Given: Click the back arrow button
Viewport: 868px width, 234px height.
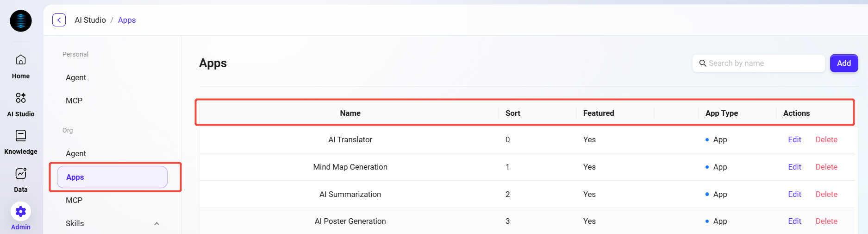Looking at the screenshot, I should pos(59,20).
